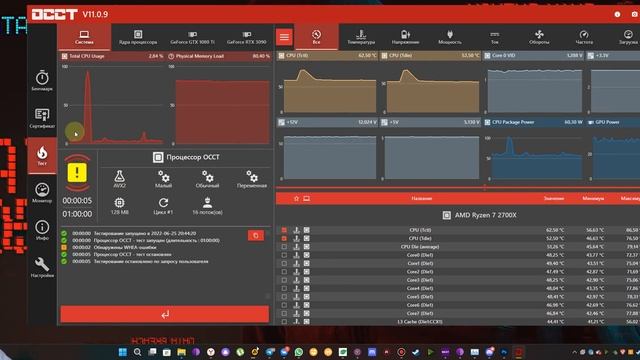Click the CPU Package Power graph
Screen dimensions: 640x360
tap(534, 150)
